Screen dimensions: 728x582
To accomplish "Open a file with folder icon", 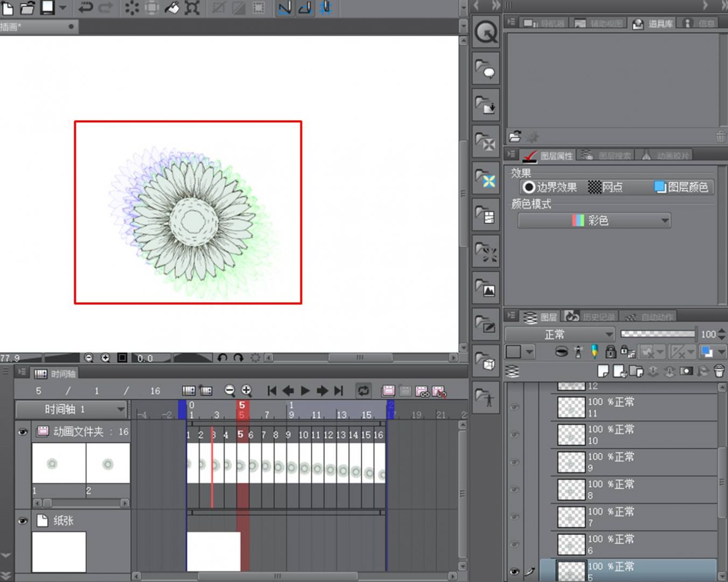I will pyautogui.click(x=27, y=8).
